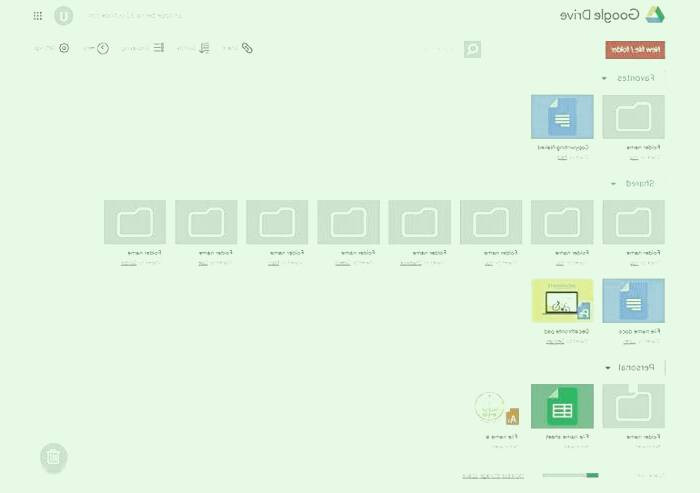Open the File name docs thumbnail in Shared
700x493 pixels.
click(633, 301)
